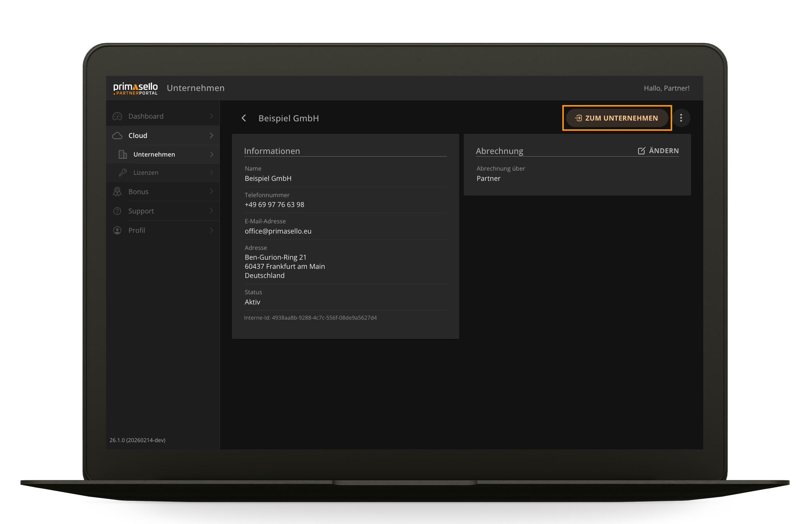This screenshot has width=812, height=524.
Task: Select the primasello Partnerportal logo
Action: [135, 88]
